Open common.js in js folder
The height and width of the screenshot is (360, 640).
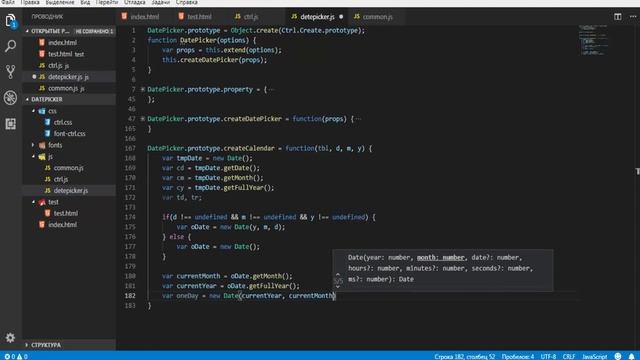pos(69,168)
